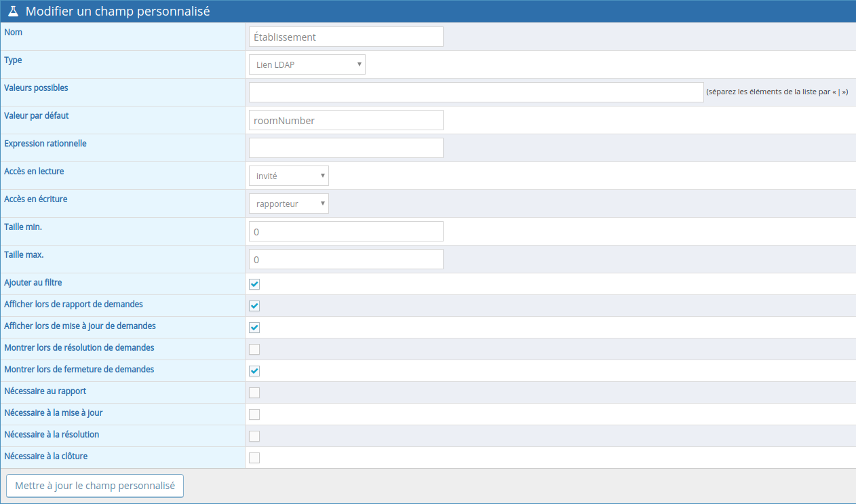Viewport: 856px width, 504px height.
Task: Select the 'Expression rationnelle' input box
Action: click(346, 148)
